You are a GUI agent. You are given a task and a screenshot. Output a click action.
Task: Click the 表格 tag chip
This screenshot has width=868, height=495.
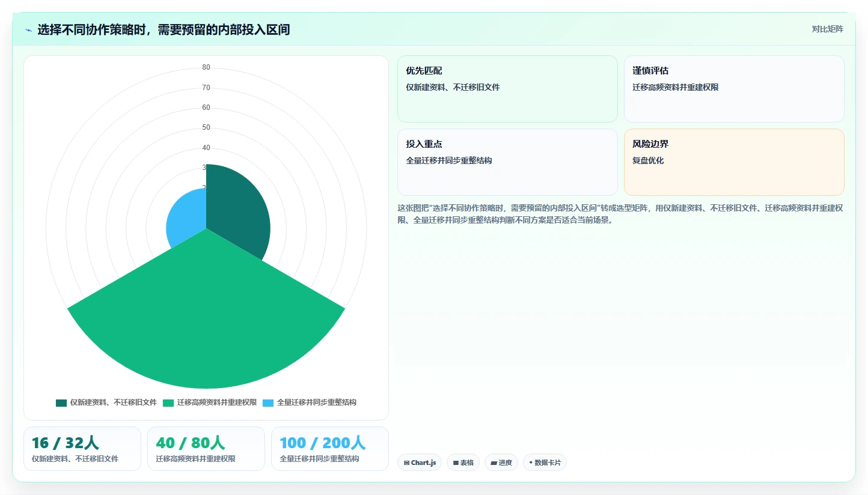click(463, 463)
